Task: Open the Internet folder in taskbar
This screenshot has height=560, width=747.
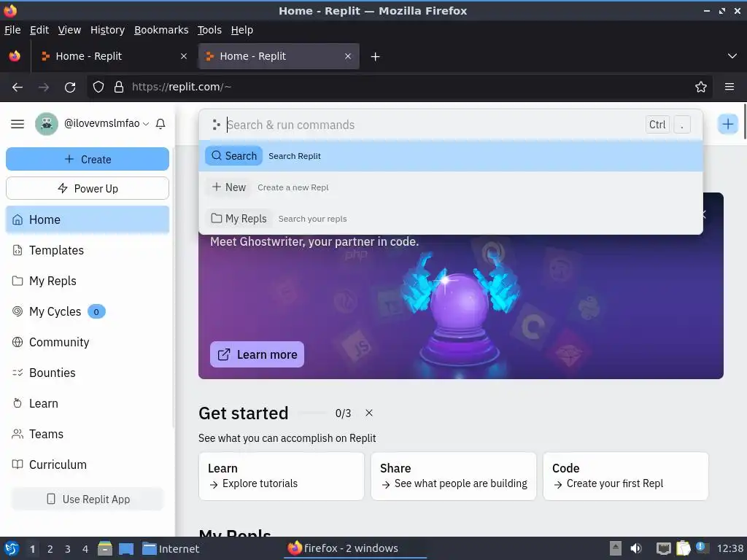Action: [171, 548]
